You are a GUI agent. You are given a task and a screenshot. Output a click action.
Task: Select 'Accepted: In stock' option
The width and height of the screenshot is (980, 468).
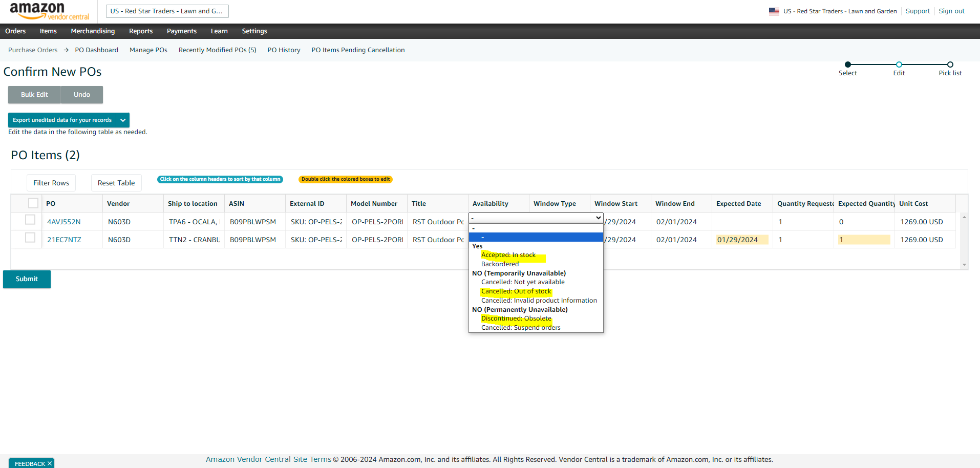tap(508, 255)
